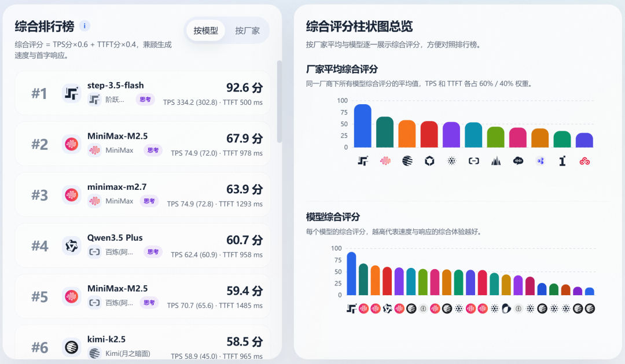Click the first blue bar in 模型综合评分 chart
Image resolution: width=625 pixels, height=364 pixels.
351,273
